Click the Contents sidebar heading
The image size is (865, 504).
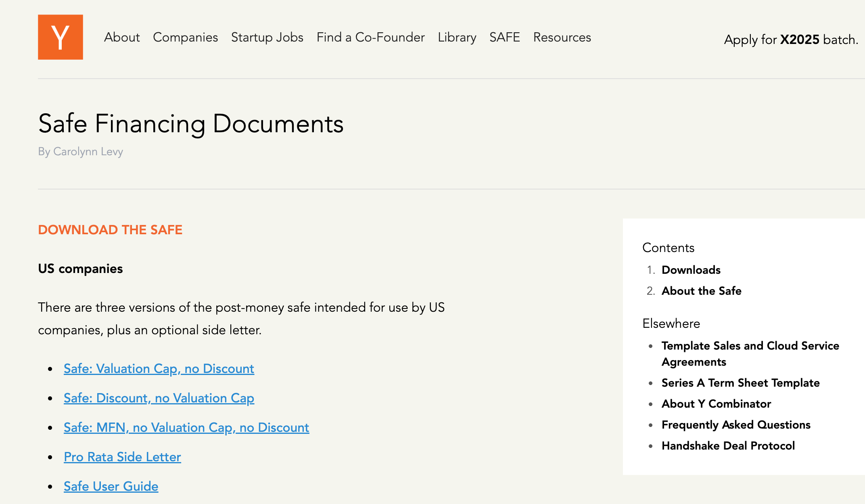tap(668, 248)
